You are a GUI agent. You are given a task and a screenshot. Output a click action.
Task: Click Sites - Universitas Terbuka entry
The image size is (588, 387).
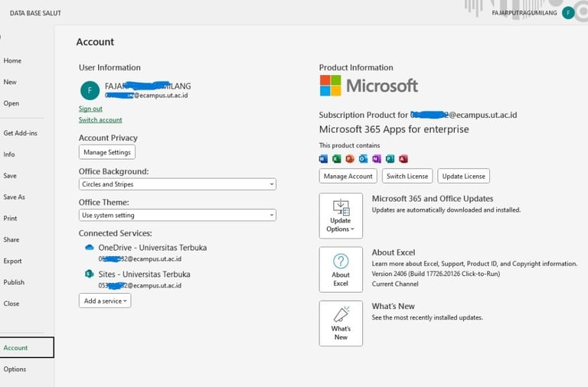pyautogui.click(x=145, y=275)
